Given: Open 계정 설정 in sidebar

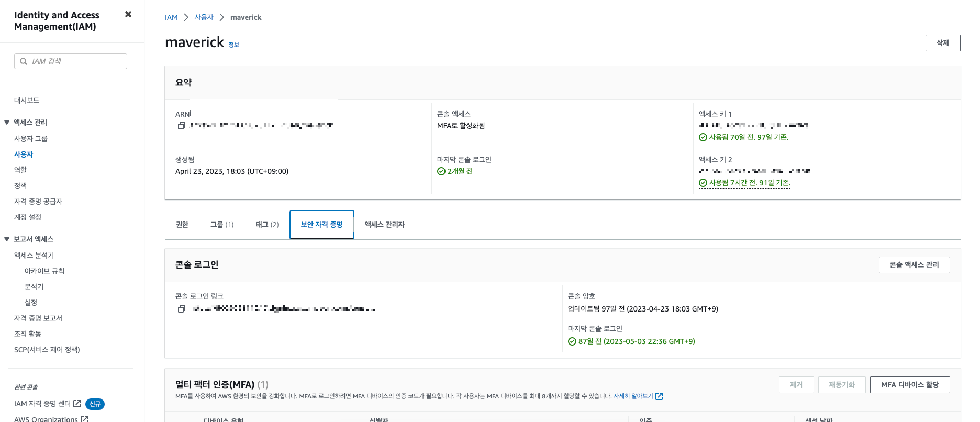Looking at the screenshot, I should point(28,217).
